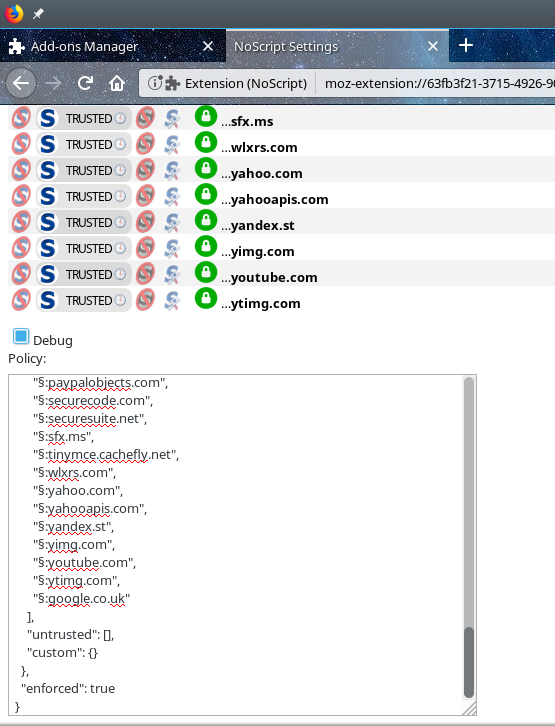
Task: Click the moz-extension URL field
Action: pos(439,83)
